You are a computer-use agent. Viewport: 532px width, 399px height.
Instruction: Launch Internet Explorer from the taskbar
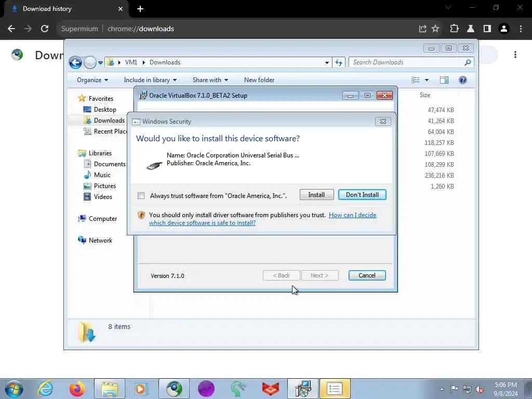pos(45,389)
